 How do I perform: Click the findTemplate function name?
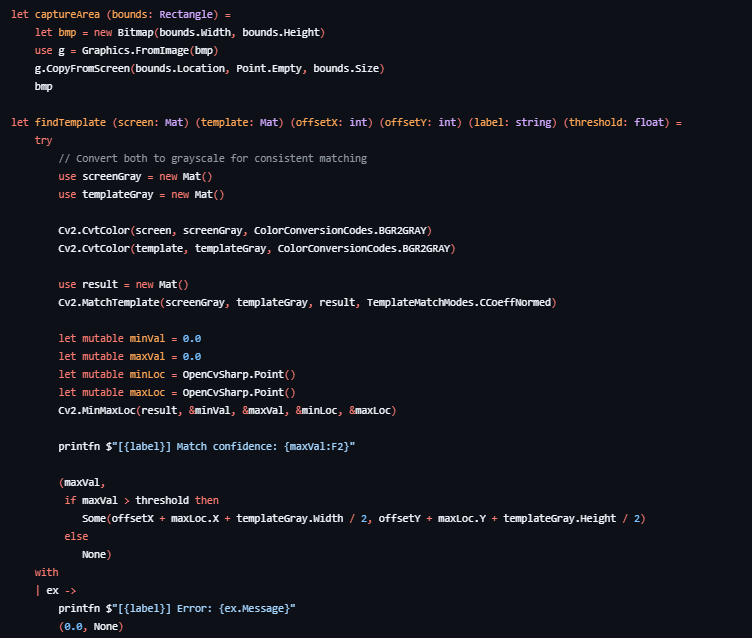[x=71, y=123]
